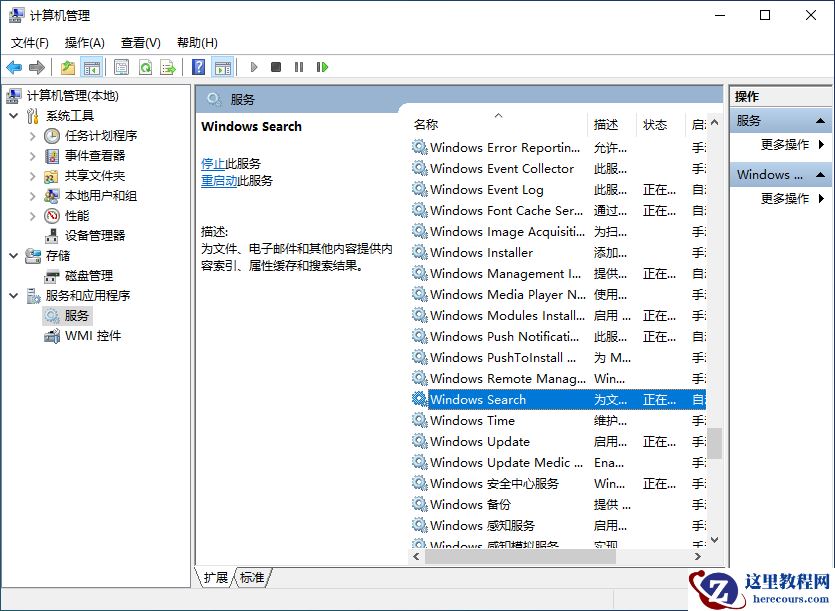Toggle the Show/Hide Action Pane icon

click(x=220, y=67)
